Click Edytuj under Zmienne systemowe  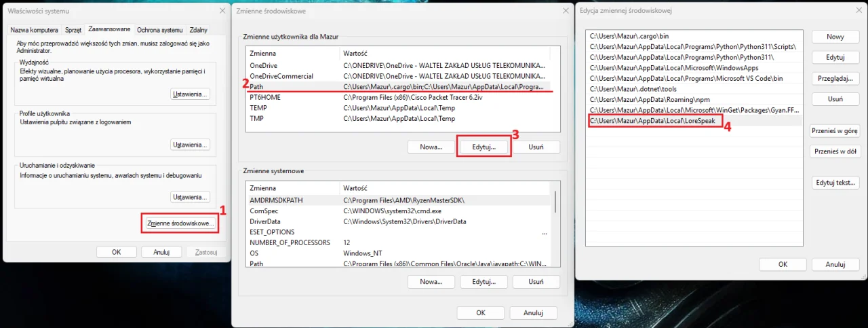pos(484,282)
